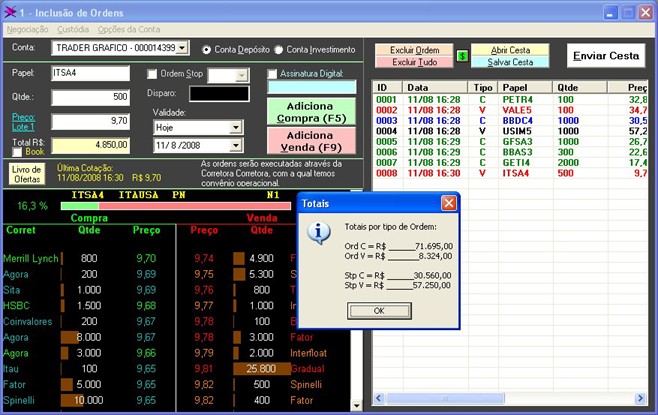Select order 0008 ITSA4 row
This screenshot has height=415, width=658.
511,173
